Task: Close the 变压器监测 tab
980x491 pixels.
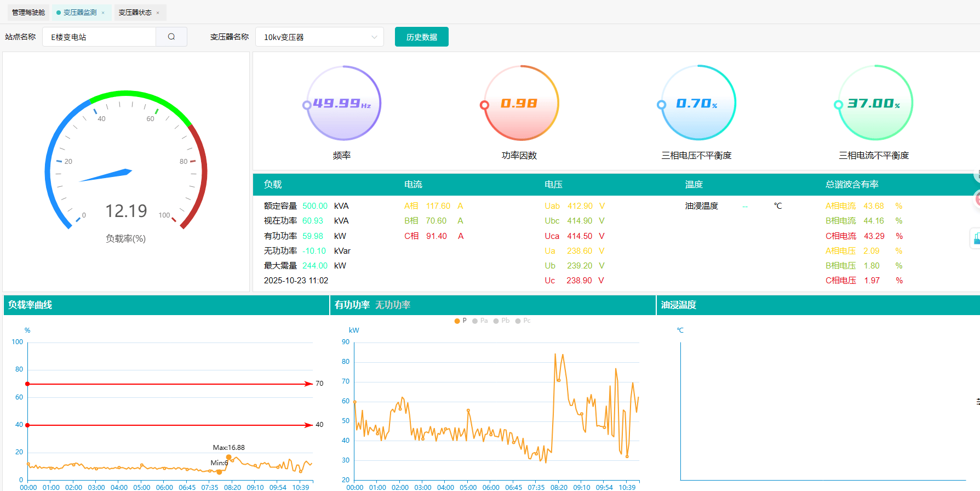Action: pos(103,13)
